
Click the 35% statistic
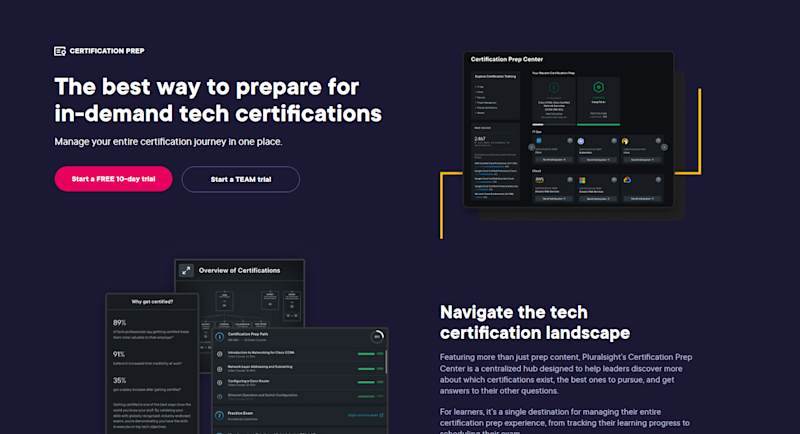[x=119, y=380]
